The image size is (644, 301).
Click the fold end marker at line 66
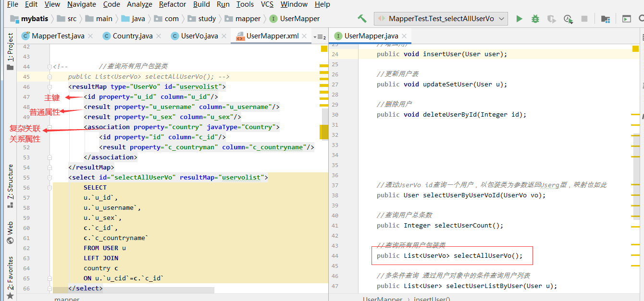coord(50,289)
